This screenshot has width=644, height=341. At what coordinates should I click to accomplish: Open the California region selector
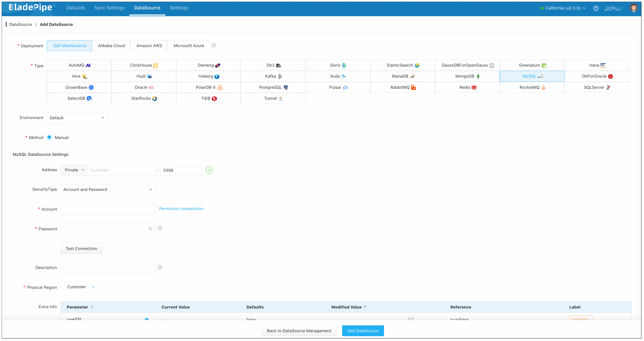(x=563, y=8)
